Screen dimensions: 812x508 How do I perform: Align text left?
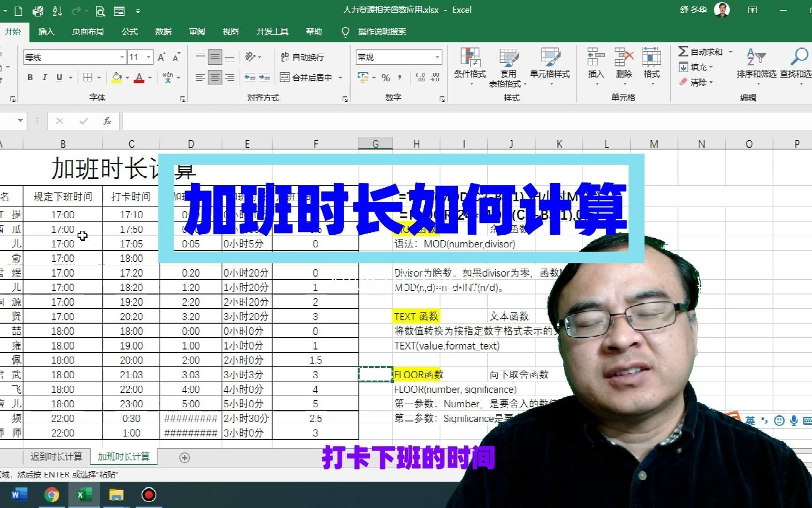201,78
